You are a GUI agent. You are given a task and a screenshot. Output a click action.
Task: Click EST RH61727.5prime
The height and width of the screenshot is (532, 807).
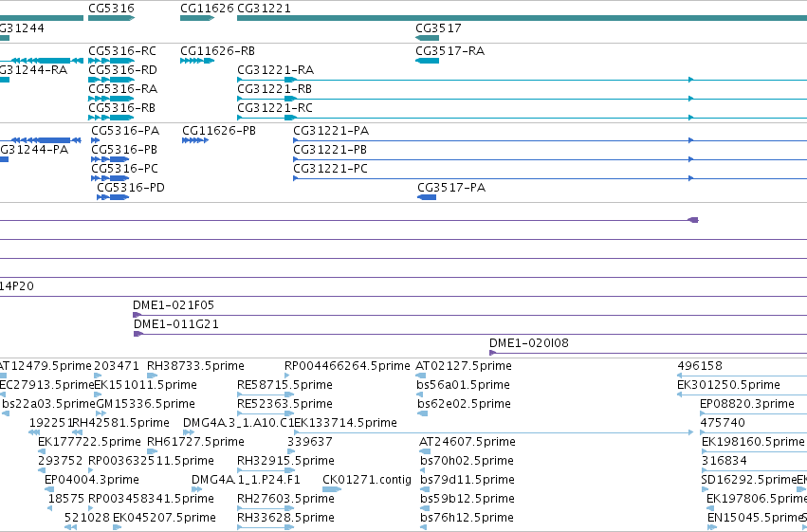[x=195, y=442]
